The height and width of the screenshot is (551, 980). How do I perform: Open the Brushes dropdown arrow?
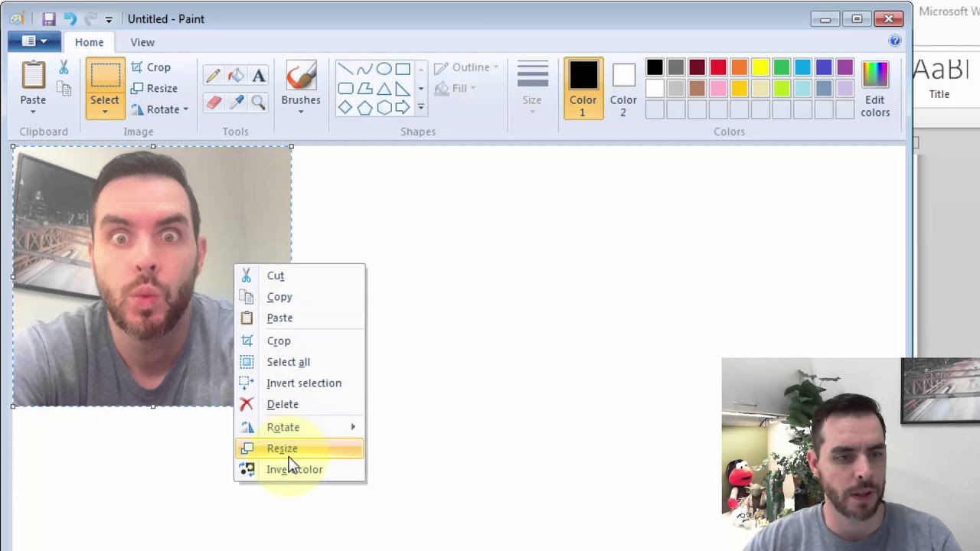pos(301,112)
